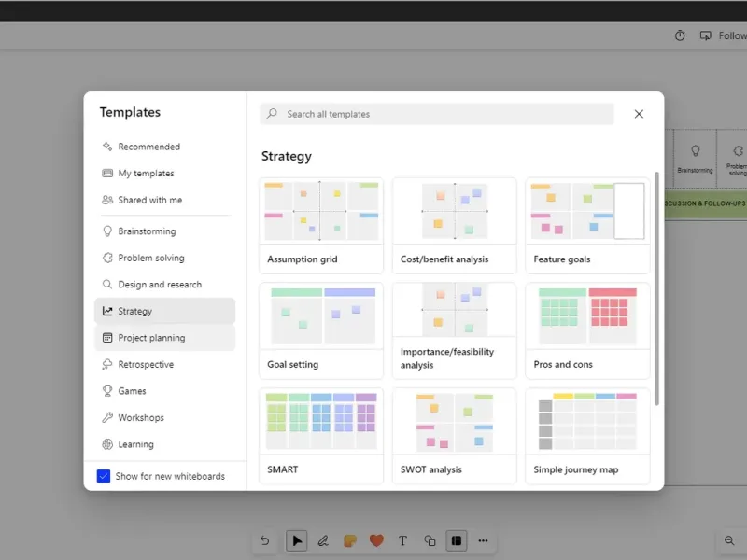Choose the Pen inking tool

(323, 540)
